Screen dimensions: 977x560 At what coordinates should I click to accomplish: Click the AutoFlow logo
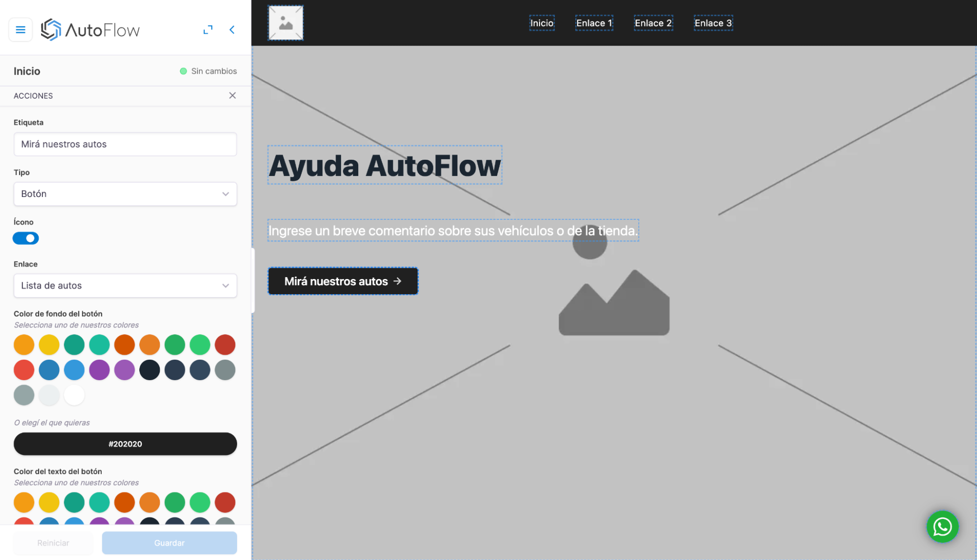pyautogui.click(x=90, y=30)
